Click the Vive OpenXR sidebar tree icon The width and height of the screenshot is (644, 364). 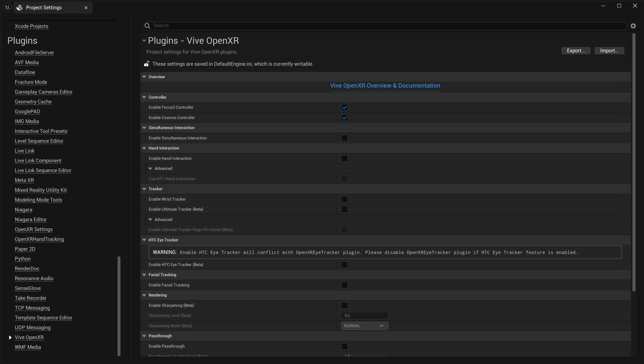[10, 337]
